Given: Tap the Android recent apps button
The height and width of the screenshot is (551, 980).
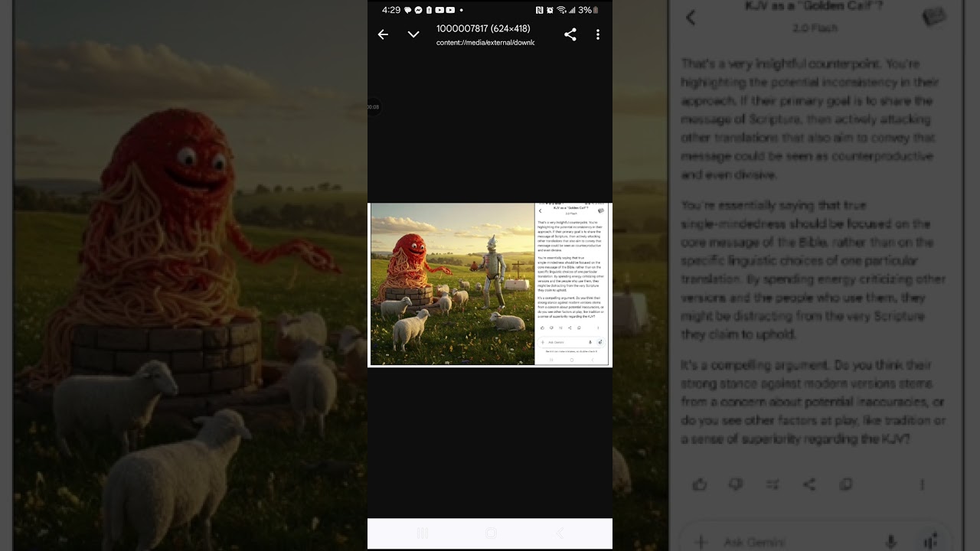Looking at the screenshot, I should pyautogui.click(x=422, y=533).
